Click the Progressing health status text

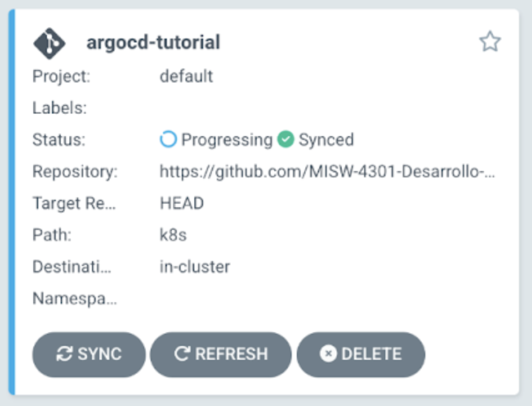pos(227,140)
